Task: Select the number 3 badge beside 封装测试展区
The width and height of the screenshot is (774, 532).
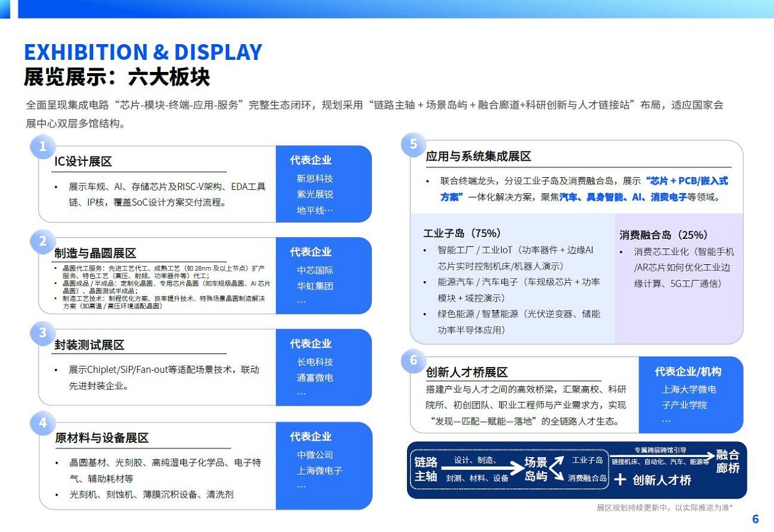Action: pos(42,333)
